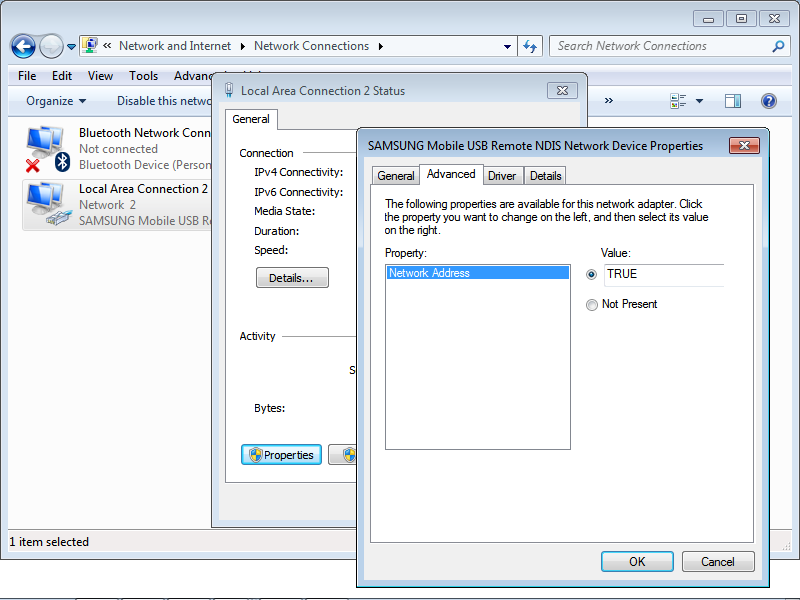Click the Details... button
This screenshot has width=800, height=600.
(x=292, y=278)
